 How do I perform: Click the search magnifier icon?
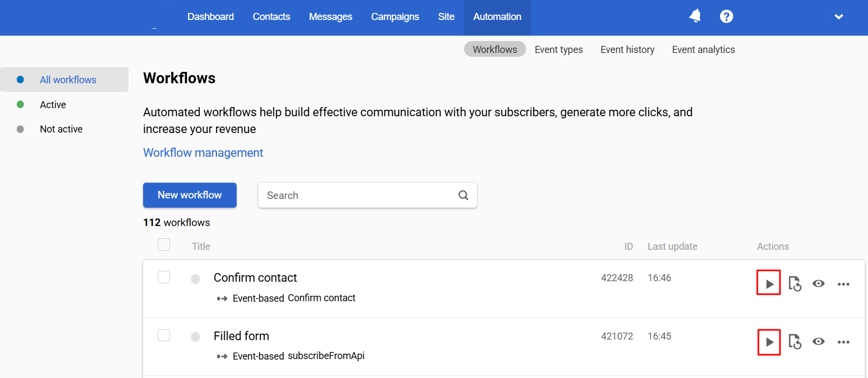click(x=463, y=195)
